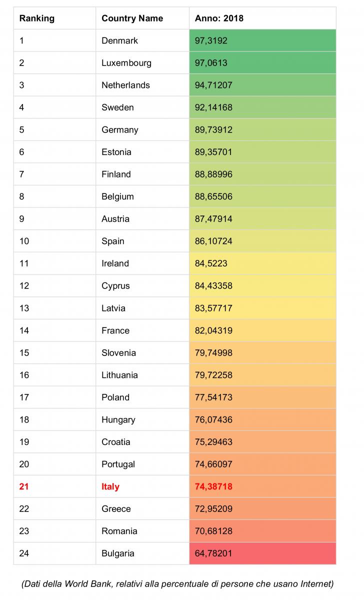Click the Netherlands value 94,71207

click(262, 85)
